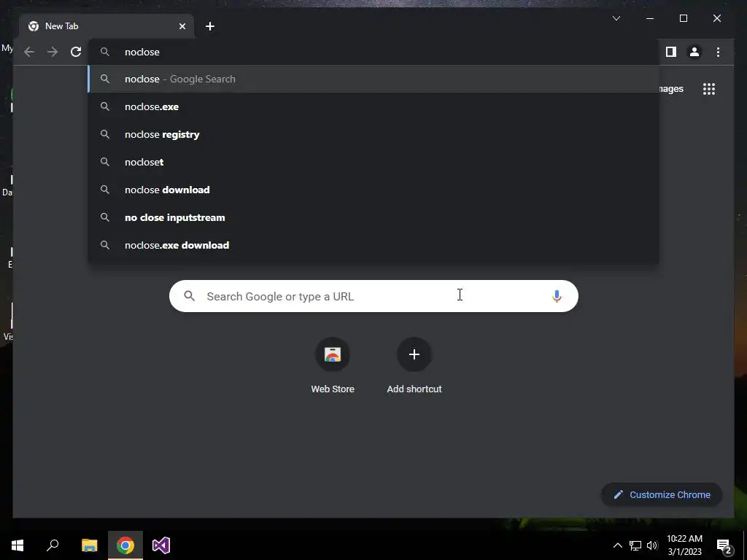Start voice search with the microphone icon
Screen dimensions: 747x560
click(x=557, y=296)
